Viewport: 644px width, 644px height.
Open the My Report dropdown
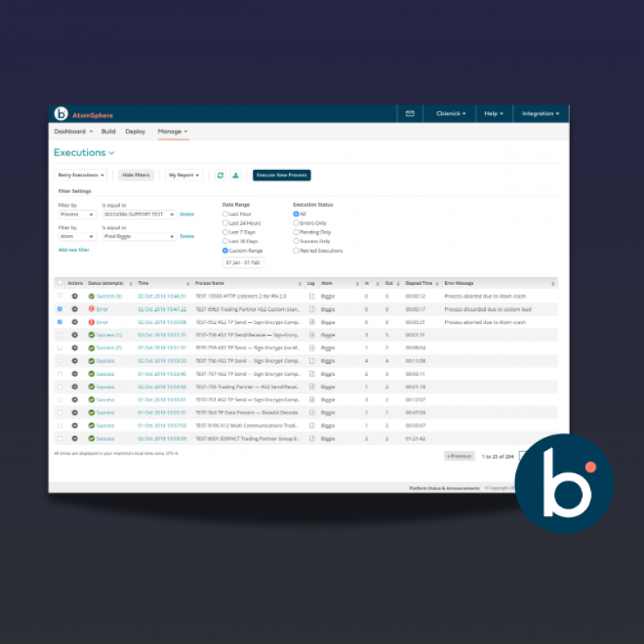coord(184,175)
